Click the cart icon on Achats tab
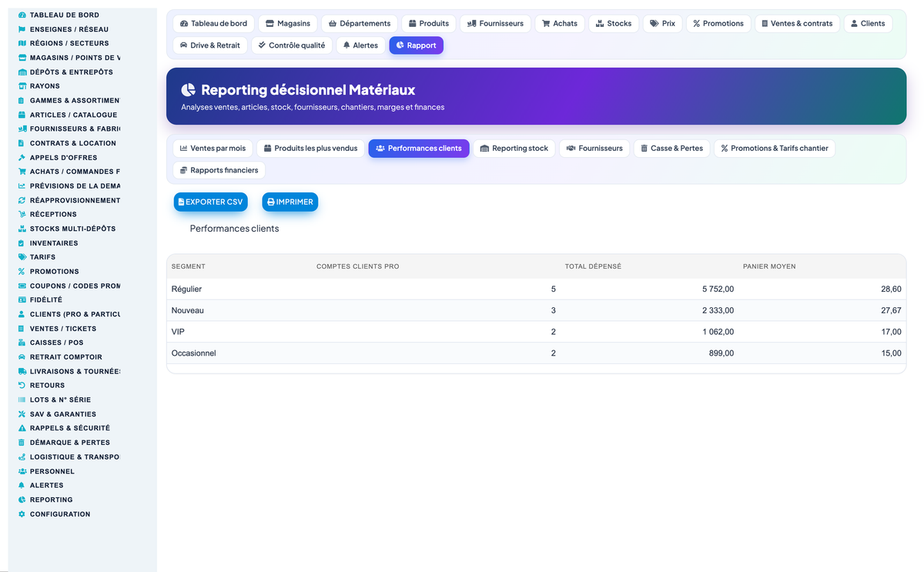This screenshot has height=572, width=924. (x=546, y=24)
